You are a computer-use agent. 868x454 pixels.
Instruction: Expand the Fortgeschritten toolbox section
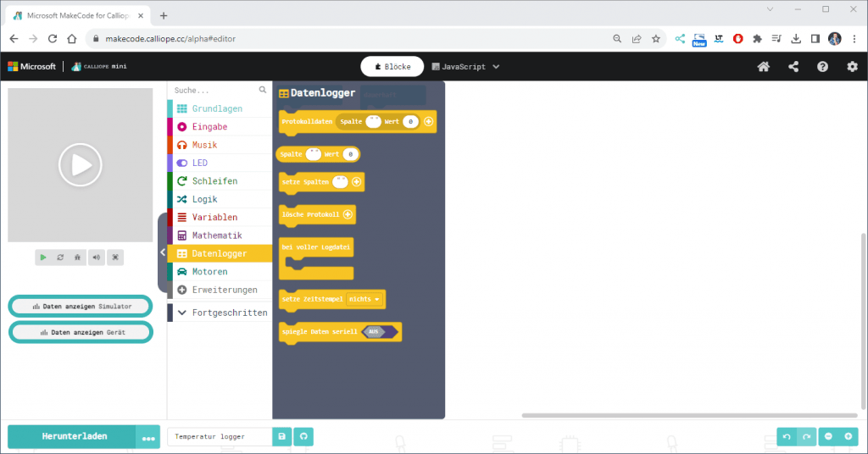[220, 313]
